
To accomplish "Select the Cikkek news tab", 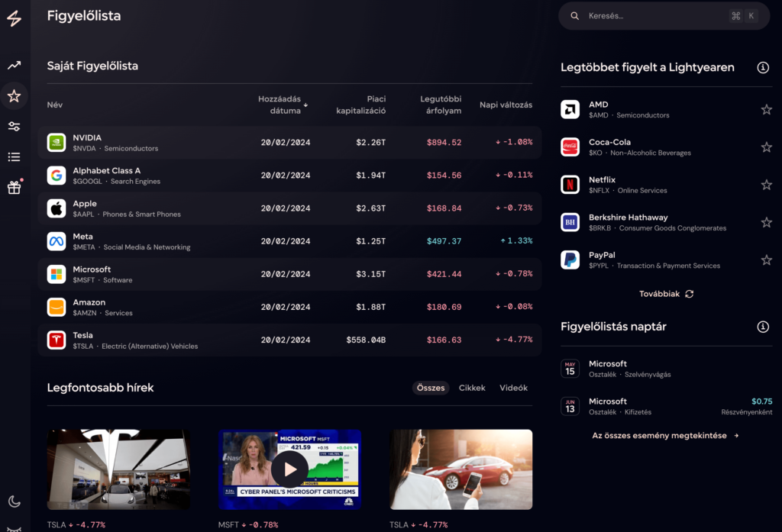I will pos(472,388).
